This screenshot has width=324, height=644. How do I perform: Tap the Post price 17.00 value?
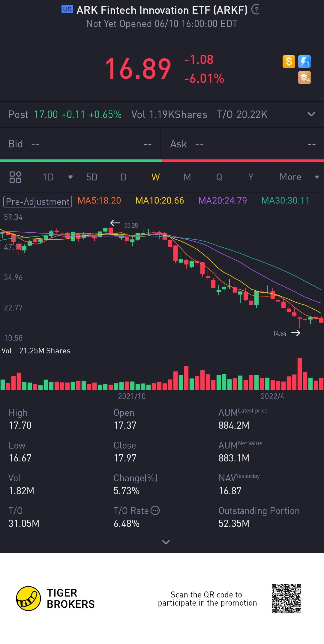pos(46,114)
